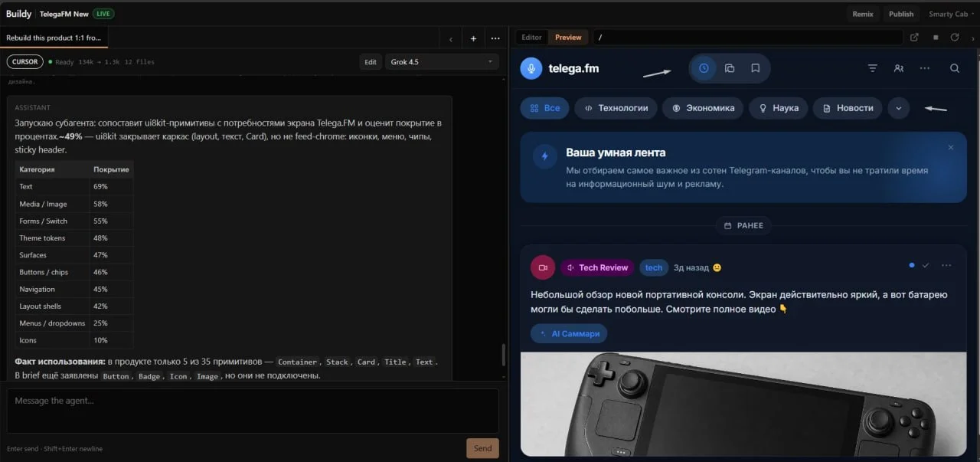Click the 'Badge' code chip
980x462 pixels.
click(x=149, y=376)
